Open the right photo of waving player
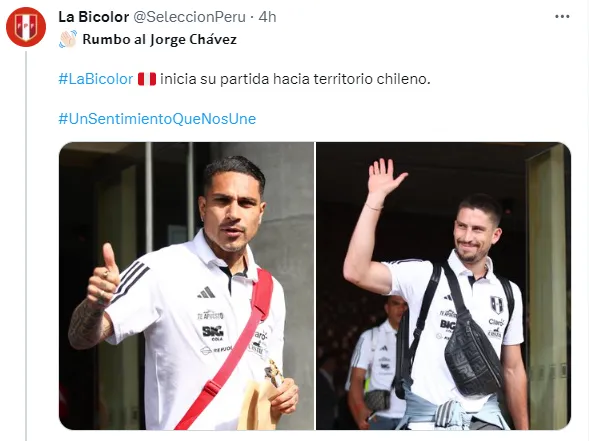The image size is (590, 441). pos(444,286)
